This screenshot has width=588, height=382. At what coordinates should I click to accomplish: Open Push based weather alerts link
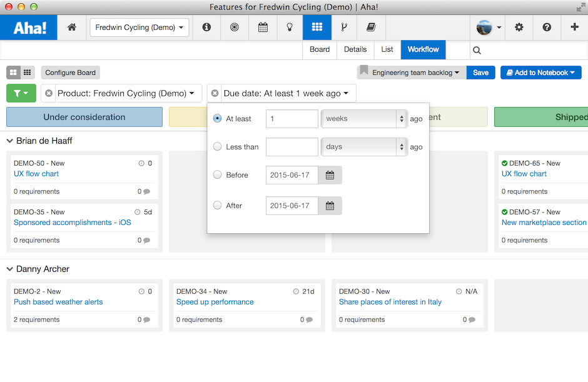point(58,302)
